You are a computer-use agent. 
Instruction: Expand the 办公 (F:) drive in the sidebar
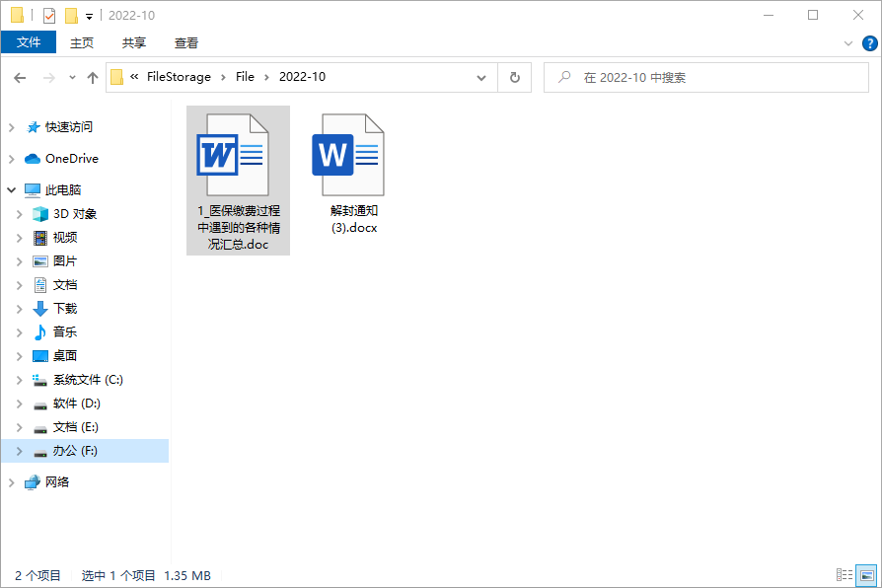click(x=22, y=450)
